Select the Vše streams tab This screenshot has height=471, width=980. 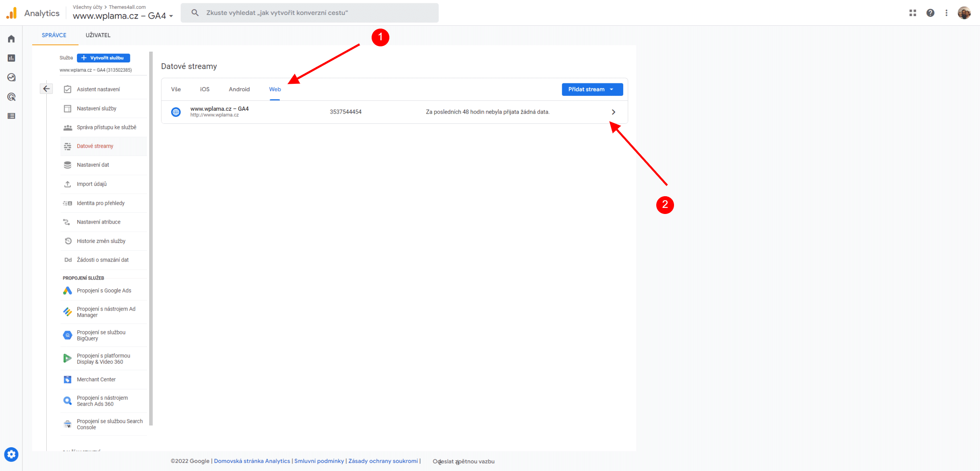[176, 89]
